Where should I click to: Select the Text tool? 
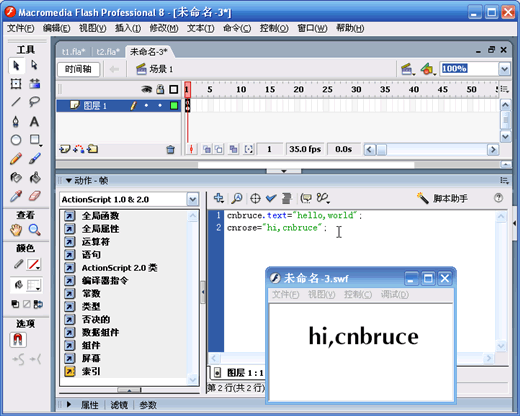pos(34,121)
